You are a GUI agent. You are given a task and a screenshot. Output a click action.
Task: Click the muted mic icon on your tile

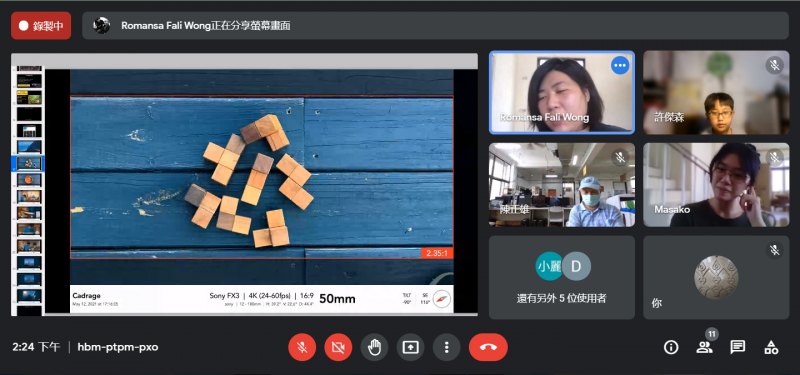(774, 249)
